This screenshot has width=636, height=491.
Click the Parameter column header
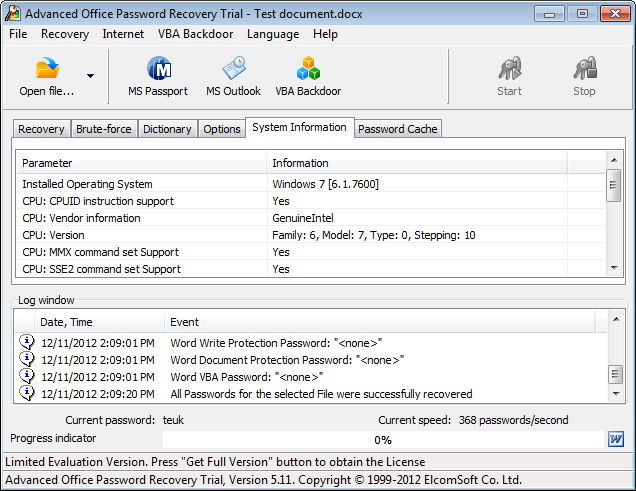(x=141, y=163)
